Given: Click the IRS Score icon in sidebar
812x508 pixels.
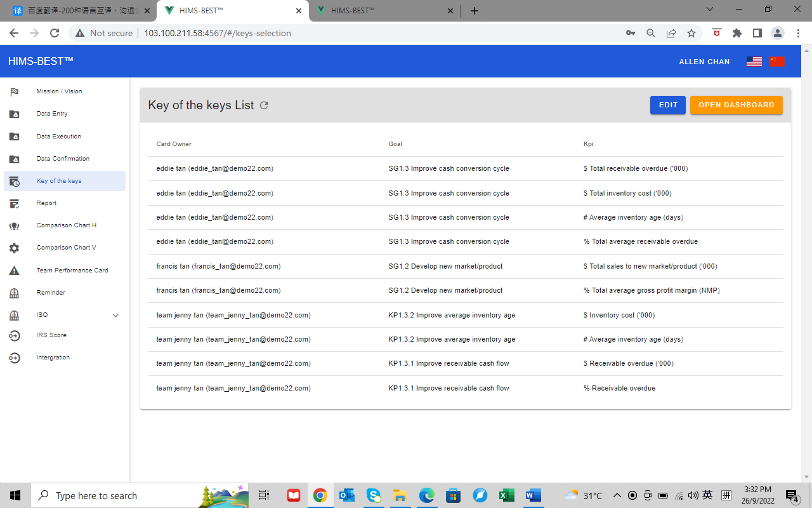Looking at the screenshot, I should pyautogui.click(x=14, y=335).
